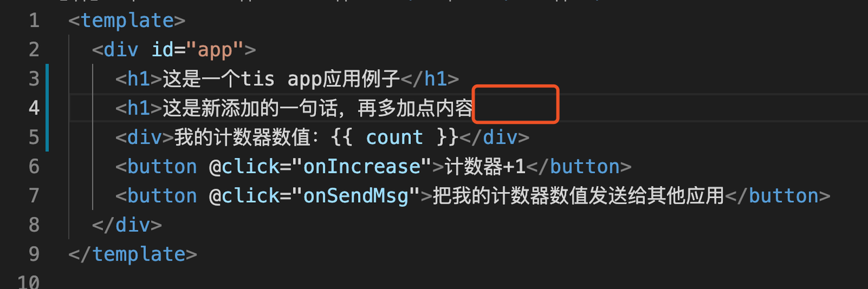Place cursor in the opening template tag
868x289 pixels.
(127, 20)
